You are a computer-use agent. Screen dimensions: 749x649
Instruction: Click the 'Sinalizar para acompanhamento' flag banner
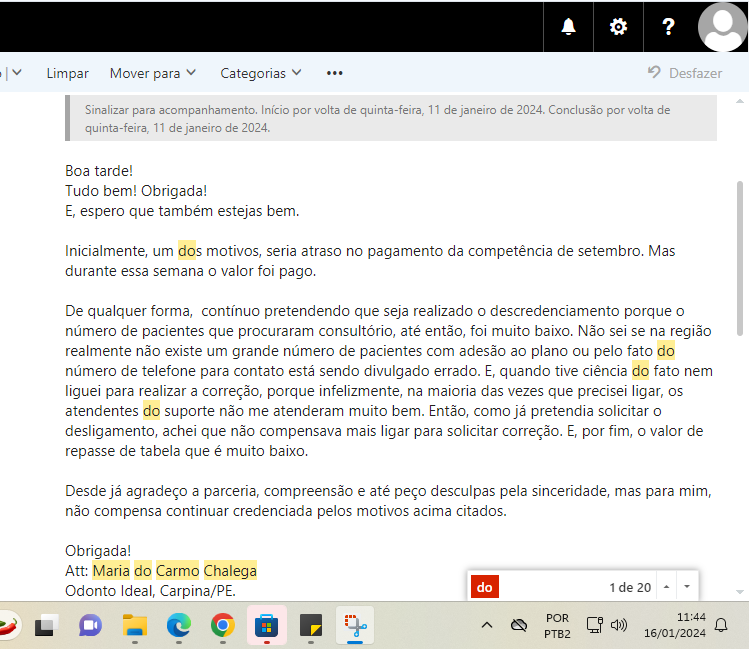click(x=391, y=118)
